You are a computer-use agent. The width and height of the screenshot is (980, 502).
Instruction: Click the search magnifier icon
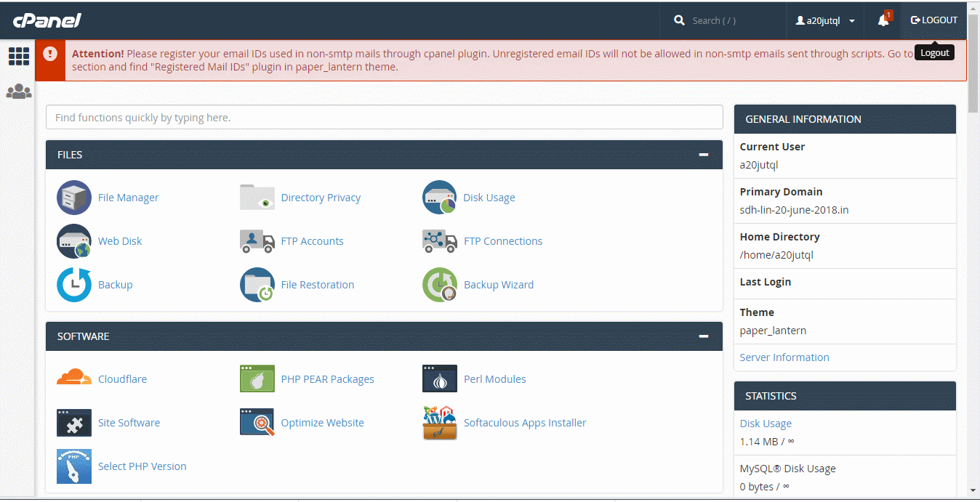pyautogui.click(x=680, y=20)
